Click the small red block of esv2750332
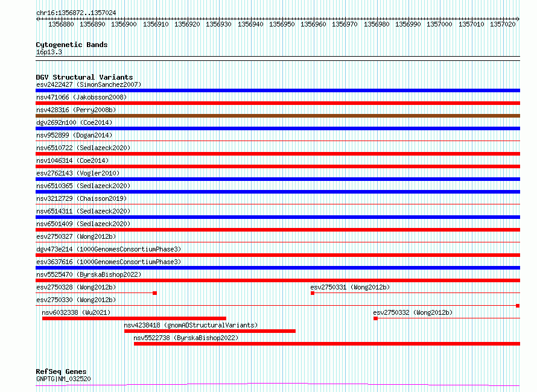 [376, 318]
